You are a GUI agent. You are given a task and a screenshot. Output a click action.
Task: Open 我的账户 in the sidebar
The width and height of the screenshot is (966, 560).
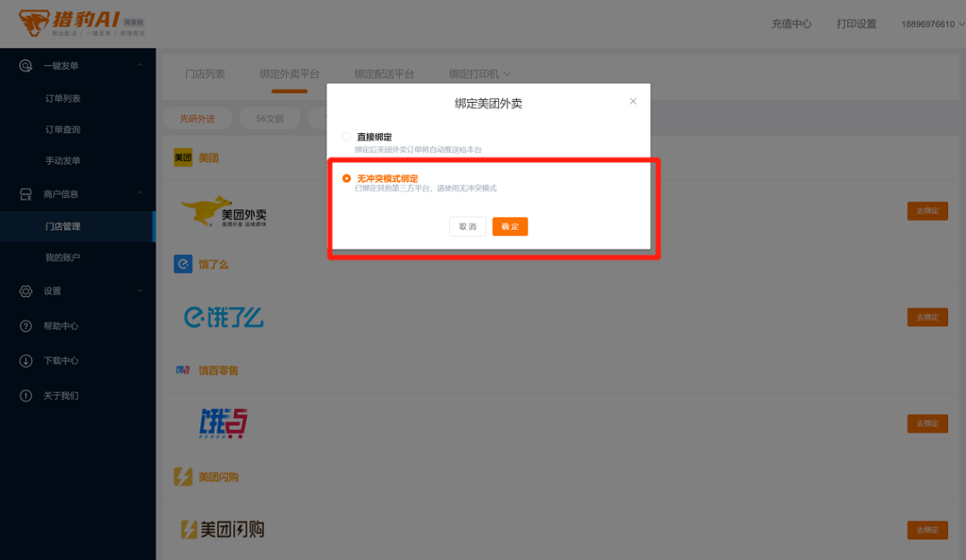63,258
